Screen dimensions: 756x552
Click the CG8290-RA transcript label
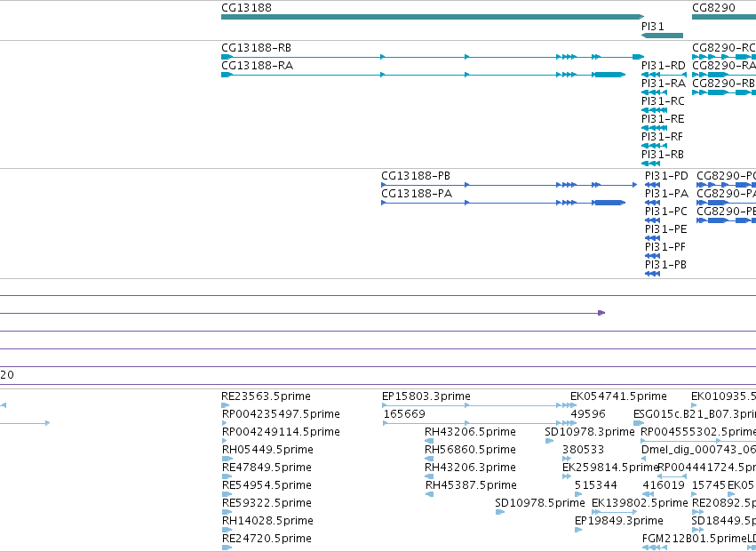coord(724,66)
